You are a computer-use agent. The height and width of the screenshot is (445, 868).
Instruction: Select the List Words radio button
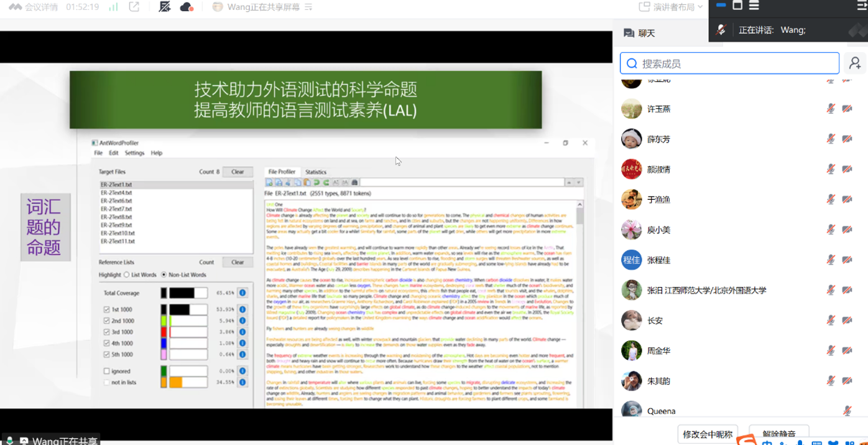(127, 274)
